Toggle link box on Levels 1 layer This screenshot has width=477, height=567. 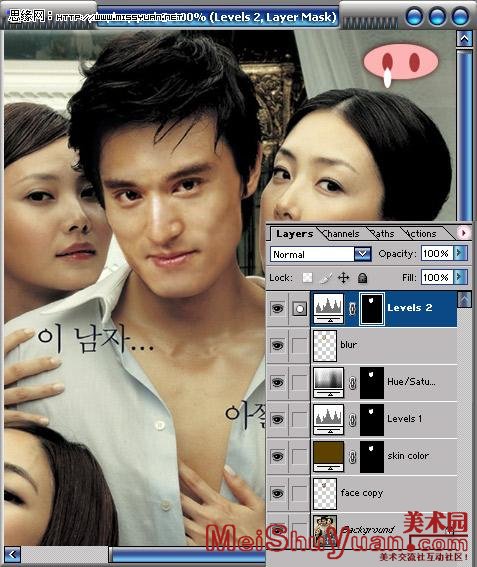point(299,419)
